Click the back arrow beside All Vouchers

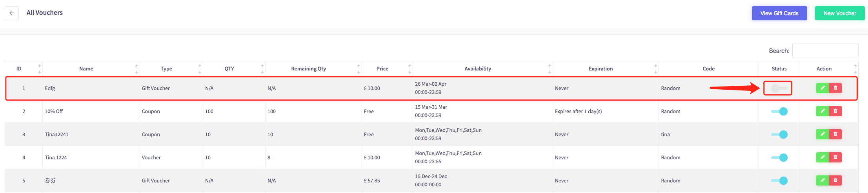click(x=12, y=13)
